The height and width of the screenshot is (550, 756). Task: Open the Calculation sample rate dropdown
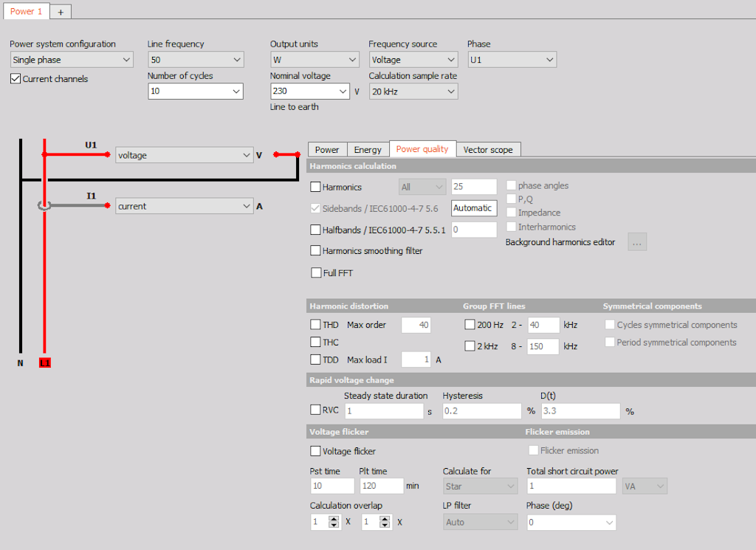(x=413, y=92)
